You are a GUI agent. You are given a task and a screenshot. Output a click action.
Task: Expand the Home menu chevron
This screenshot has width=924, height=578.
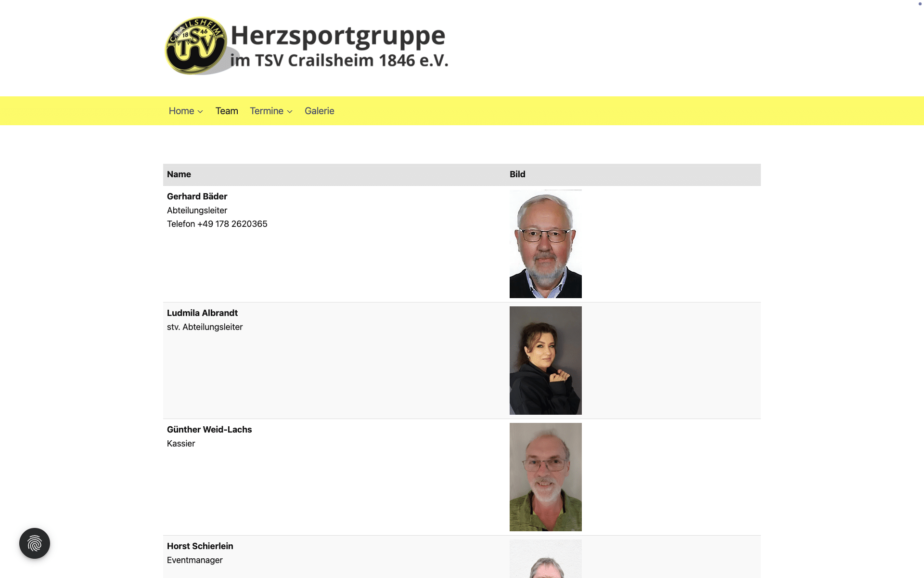[200, 112]
